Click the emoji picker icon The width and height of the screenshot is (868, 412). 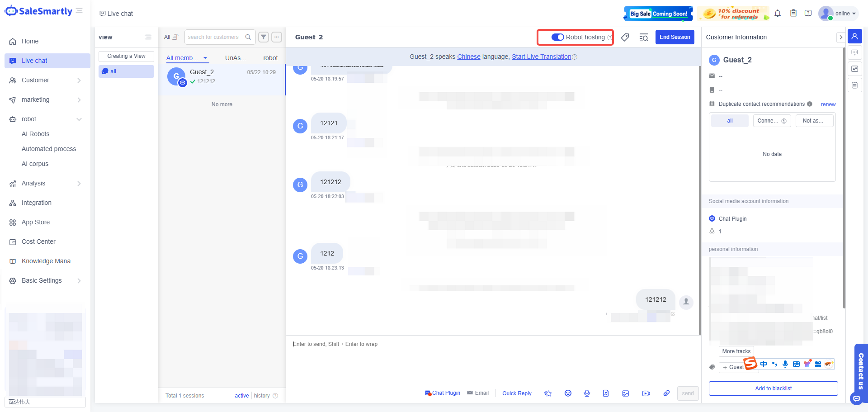click(x=568, y=393)
